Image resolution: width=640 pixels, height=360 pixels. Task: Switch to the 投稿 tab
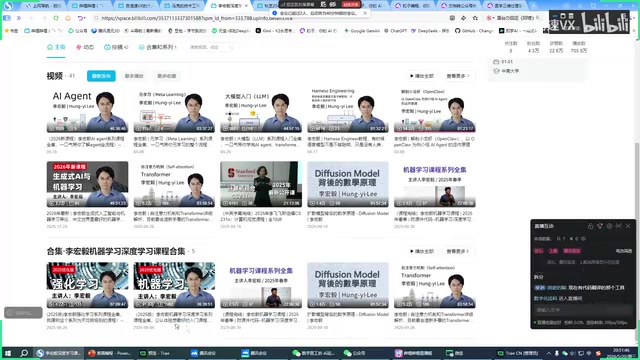(x=116, y=47)
